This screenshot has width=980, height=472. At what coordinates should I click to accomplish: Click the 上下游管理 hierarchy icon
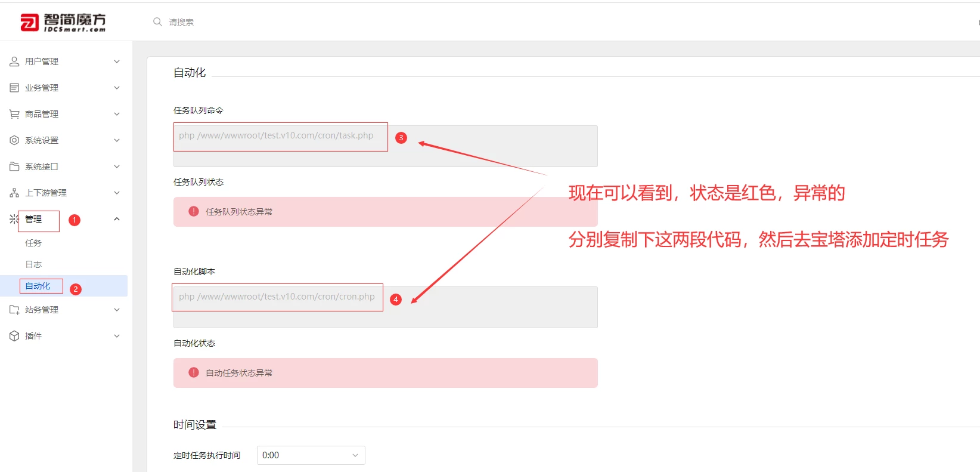pos(14,193)
